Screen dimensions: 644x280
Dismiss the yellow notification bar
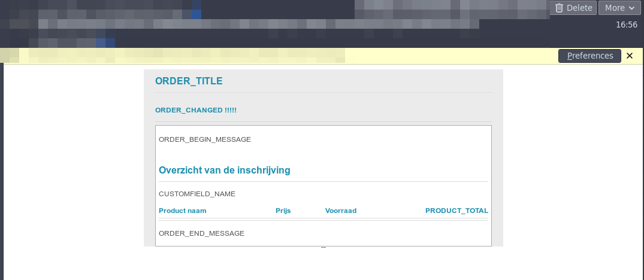click(630, 56)
